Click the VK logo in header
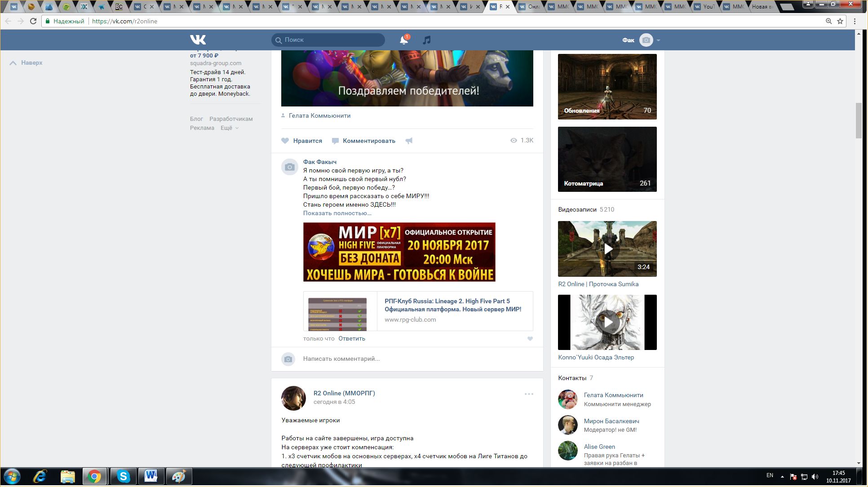Viewport: 868px width, 487px height. pos(198,40)
